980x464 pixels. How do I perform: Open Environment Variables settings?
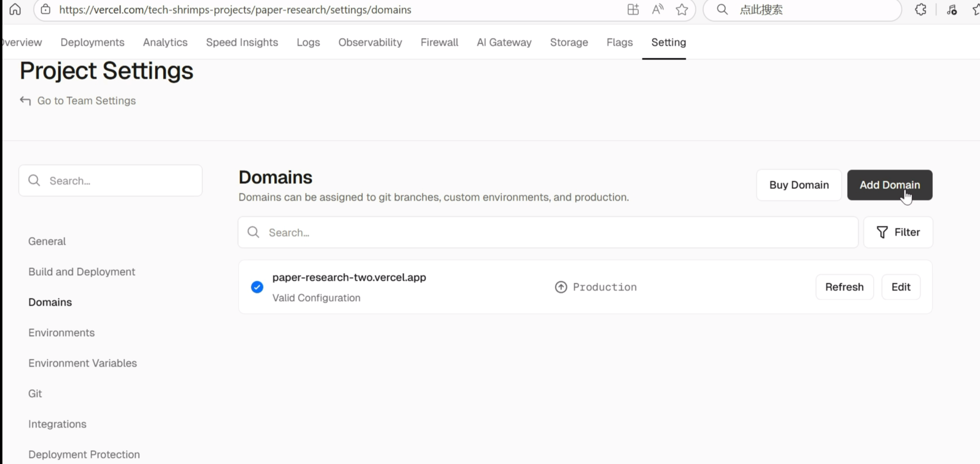(82, 363)
